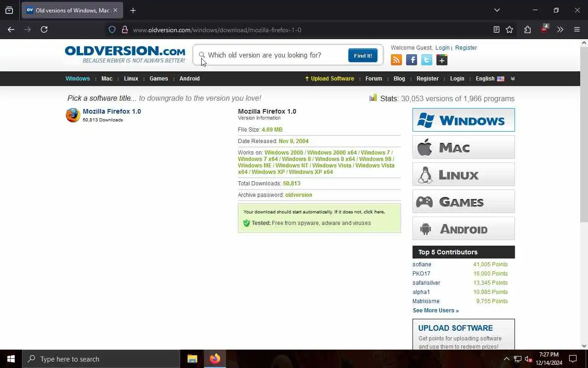This screenshot has height=368, width=588.
Task: Open the Forum nav item
Action: click(373, 79)
